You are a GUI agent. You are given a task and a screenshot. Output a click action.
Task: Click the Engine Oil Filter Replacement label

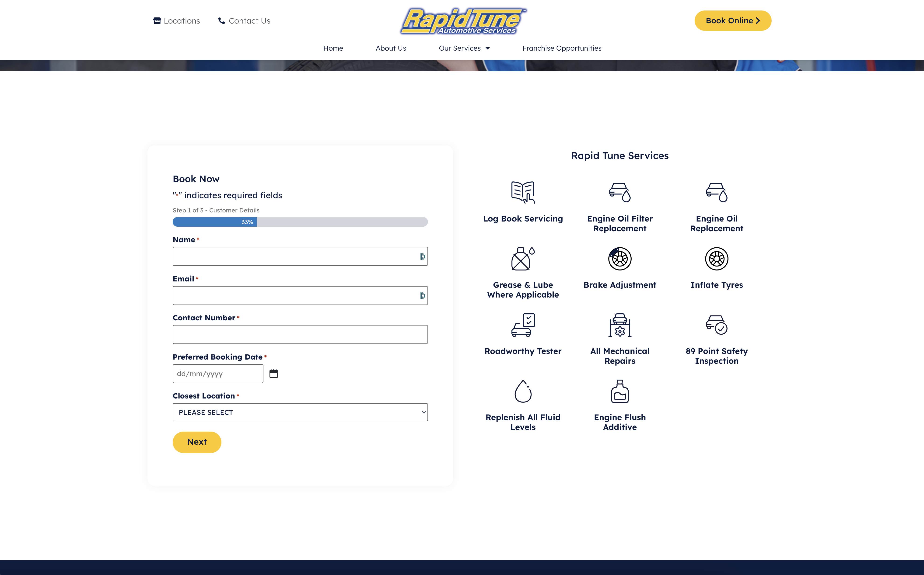tap(619, 224)
